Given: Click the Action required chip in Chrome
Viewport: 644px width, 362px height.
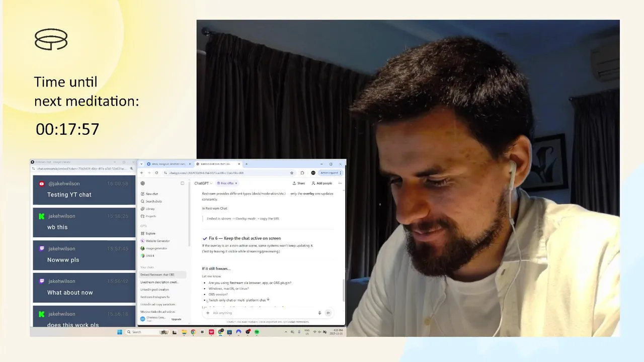Looking at the screenshot, I should coord(330,172).
